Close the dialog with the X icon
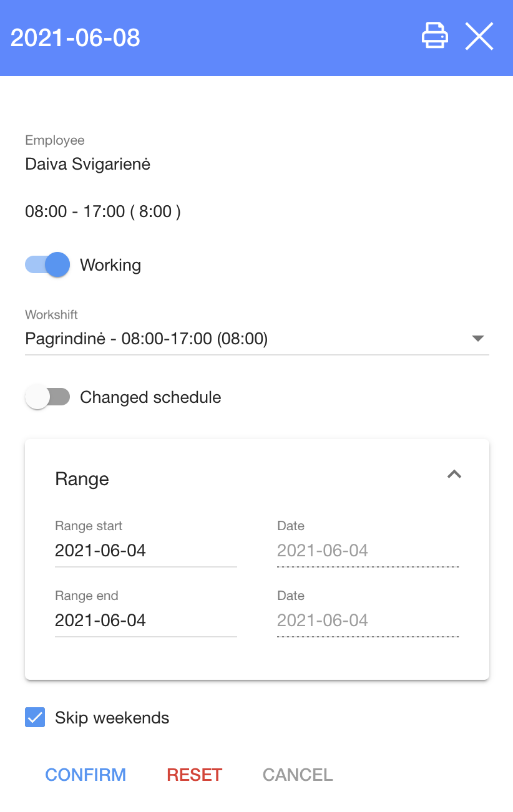The image size is (513, 812). pyautogui.click(x=479, y=36)
